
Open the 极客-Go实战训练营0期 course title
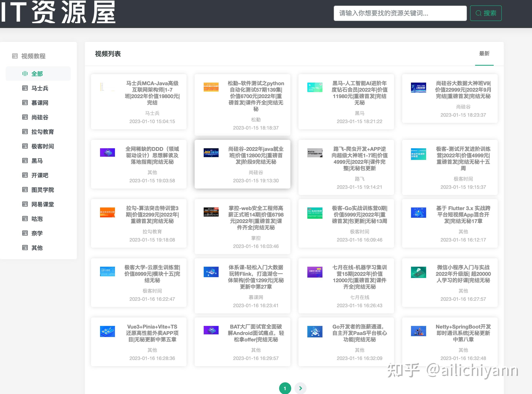pos(359,214)
